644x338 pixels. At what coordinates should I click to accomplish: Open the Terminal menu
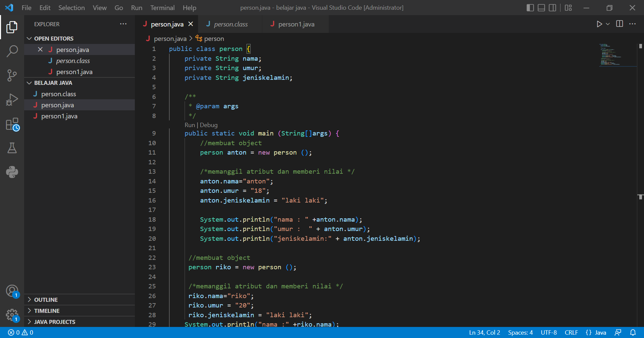(162, 7)
